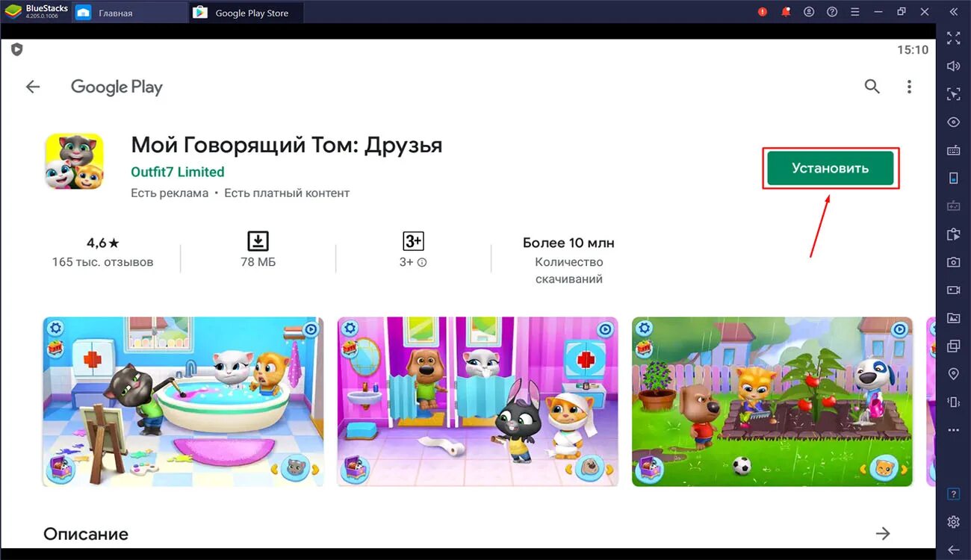Viewport: 971px width, 560px height.
Task: Open the account profile icon in the title bar
Action: [809, 12]
